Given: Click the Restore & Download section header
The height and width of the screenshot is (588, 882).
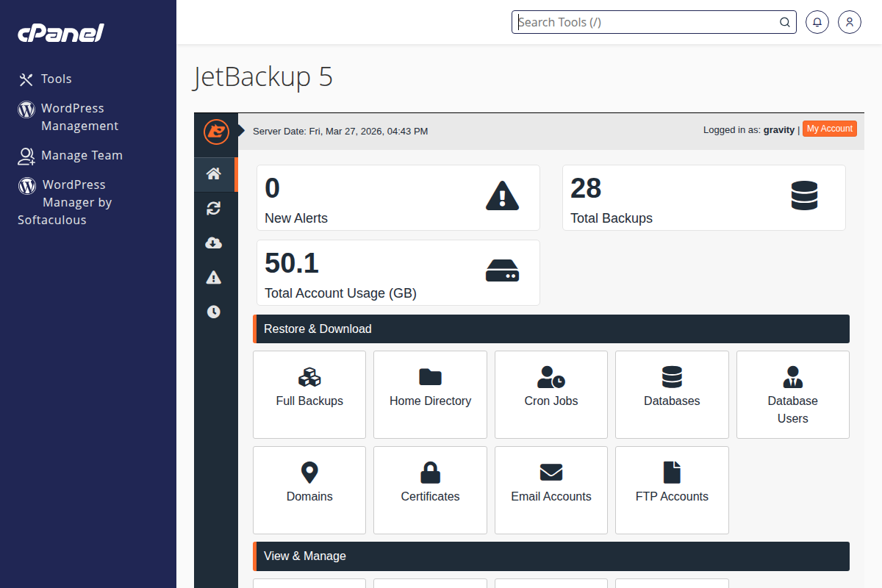Looking at the screenshot, I should tap(551, 329).
